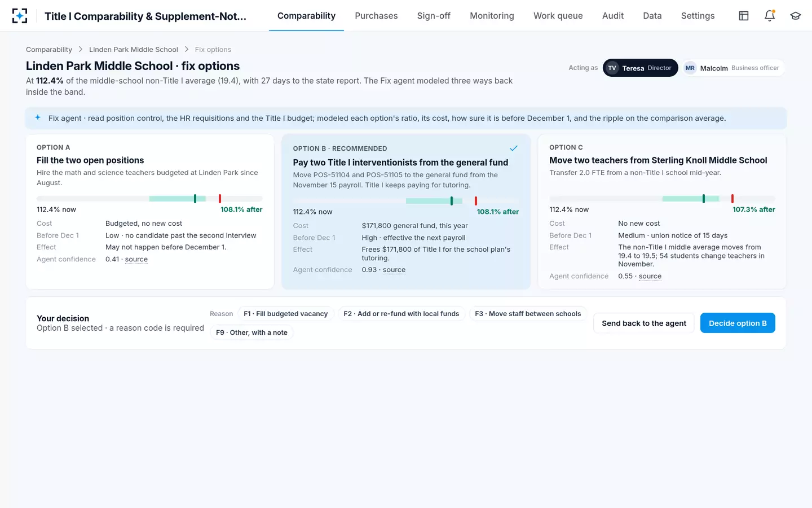Click High effective the next payroll text

pos(414,238)
